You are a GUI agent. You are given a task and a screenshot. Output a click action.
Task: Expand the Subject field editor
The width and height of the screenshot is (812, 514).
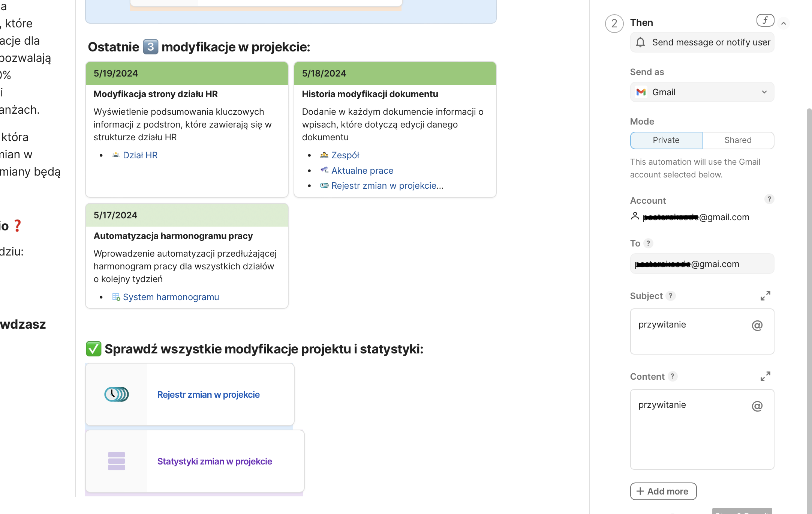765,296
